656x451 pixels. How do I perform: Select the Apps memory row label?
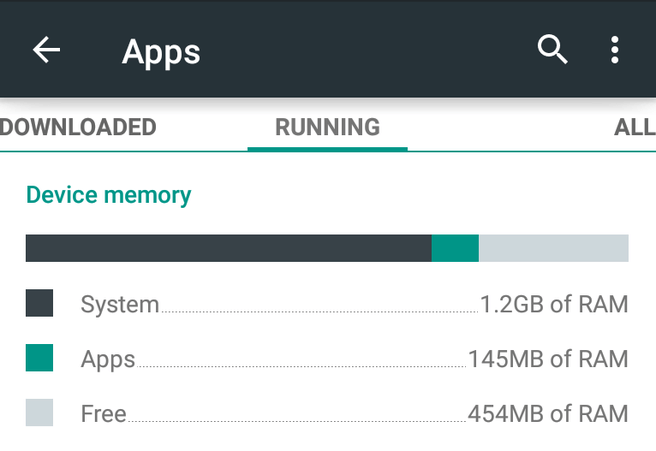coord(108,359)
